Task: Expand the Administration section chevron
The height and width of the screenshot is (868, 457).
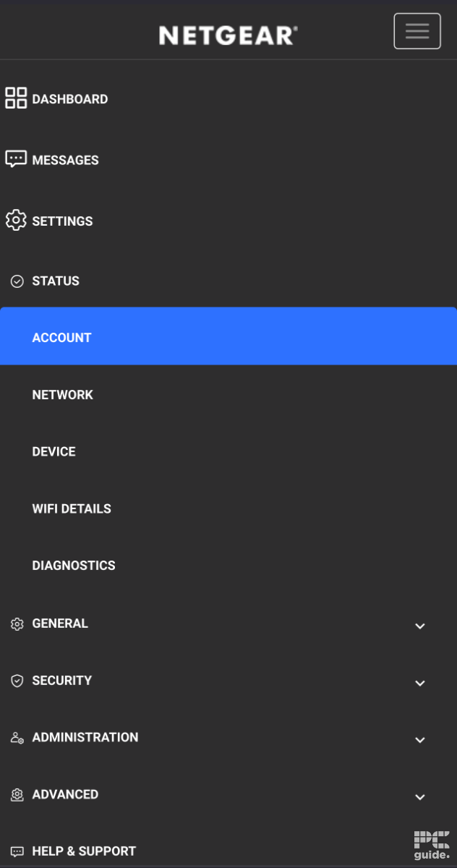Action: 420,740
